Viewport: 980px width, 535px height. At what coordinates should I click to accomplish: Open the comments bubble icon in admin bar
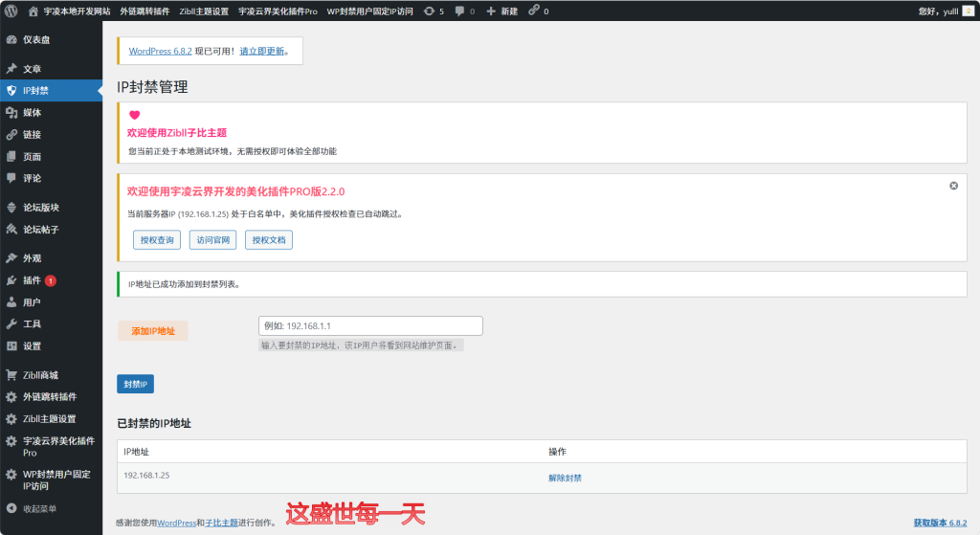(x=459, y=11)
